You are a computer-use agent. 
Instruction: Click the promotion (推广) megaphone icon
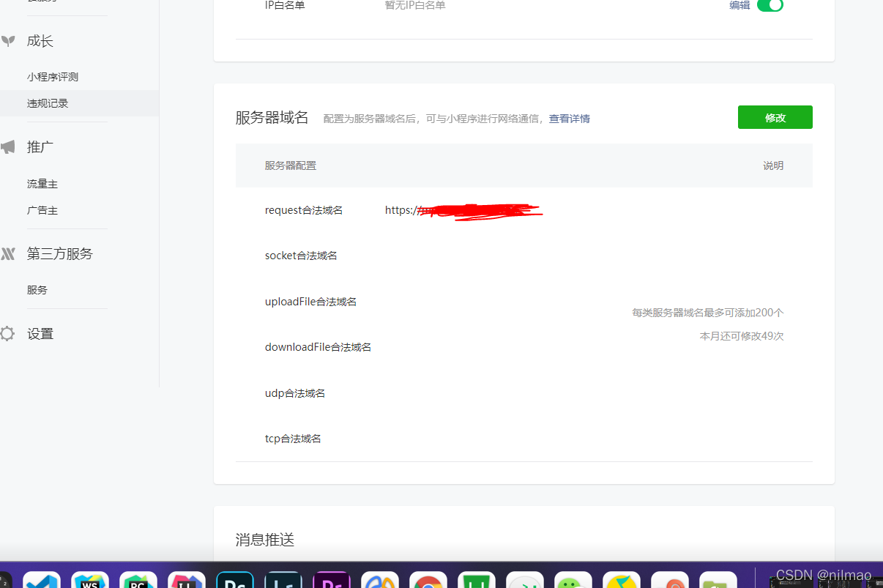[7, 146]
